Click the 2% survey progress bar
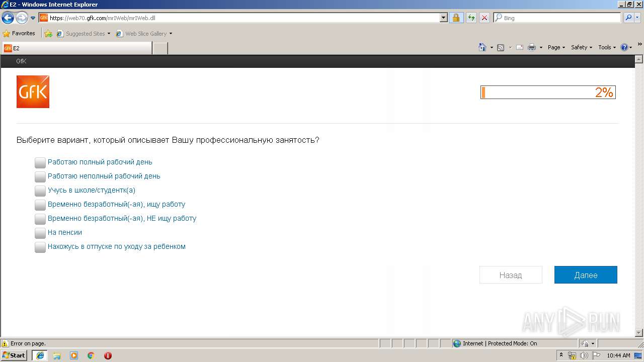The height and width of the screenshot is (362, 644). tap(548, 93)
